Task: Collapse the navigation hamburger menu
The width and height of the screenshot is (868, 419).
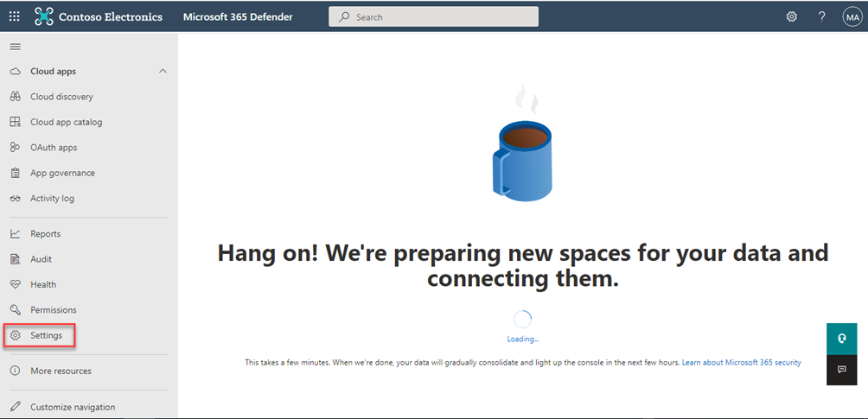Action: point(16,47)
